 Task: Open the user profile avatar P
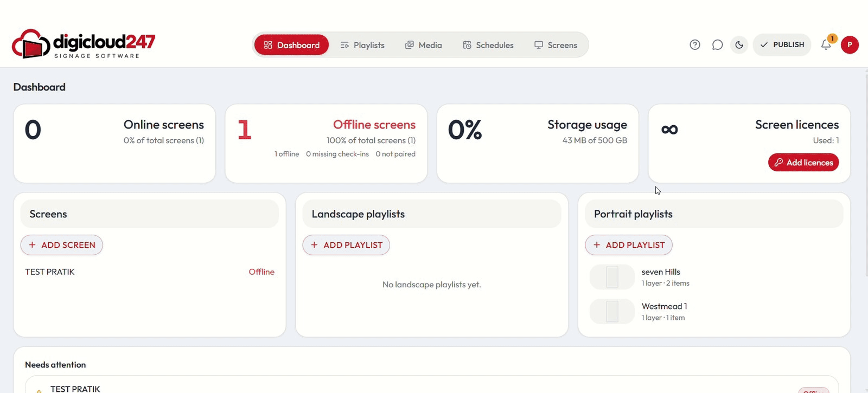pyautogui.click(x=850, y=45)
